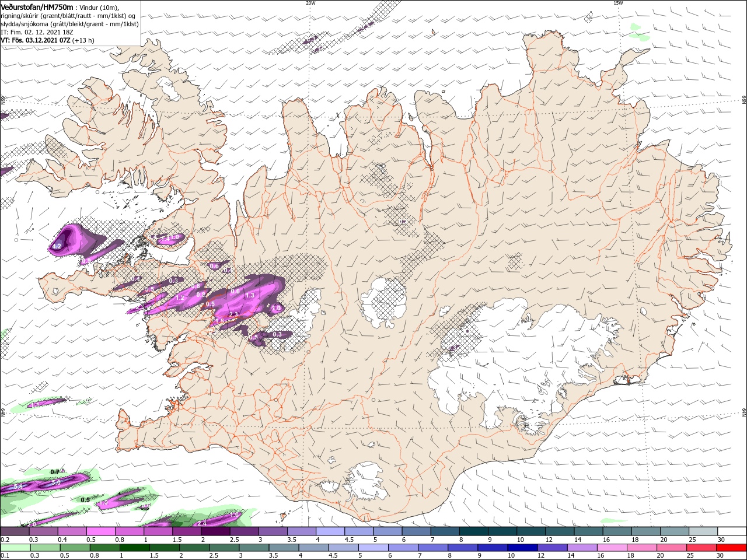Click the 1.2 value in pink snow band
747x560 pixels.
pyautogui.click(x=180, y=298)
